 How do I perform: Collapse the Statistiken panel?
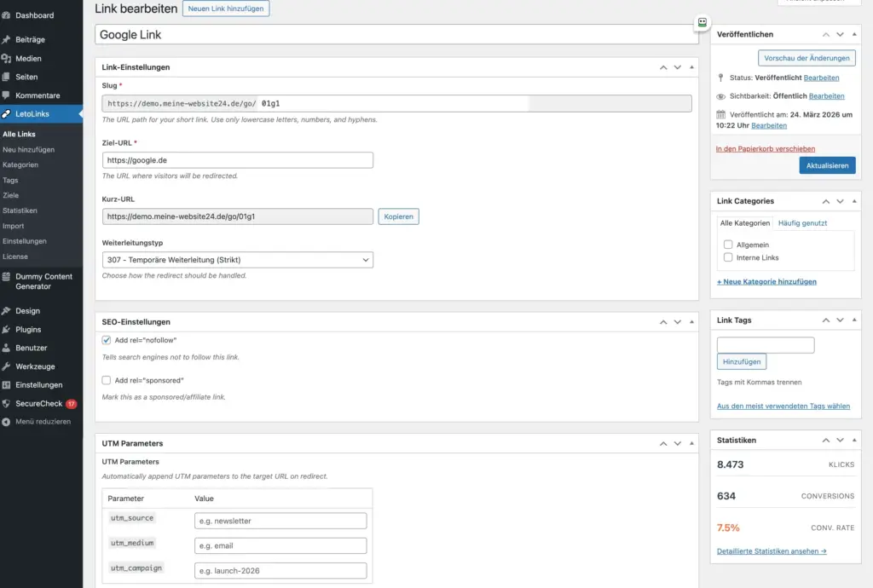tap(854, 440)
